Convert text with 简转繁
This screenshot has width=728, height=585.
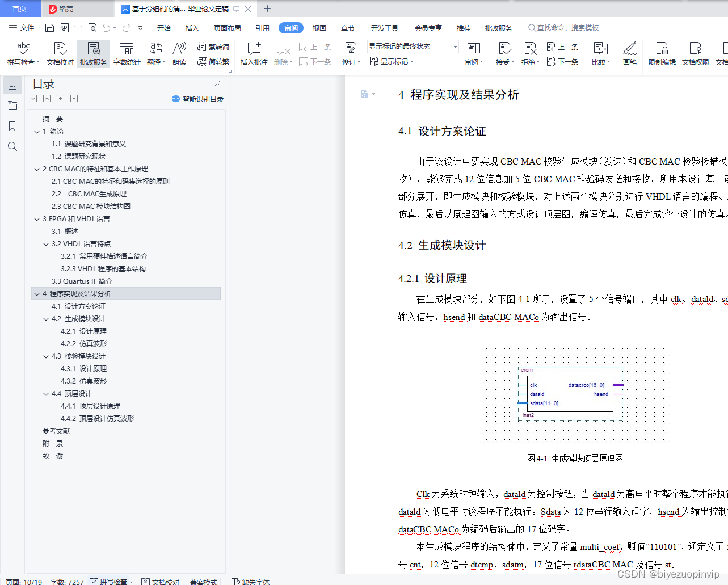point(213,61)
